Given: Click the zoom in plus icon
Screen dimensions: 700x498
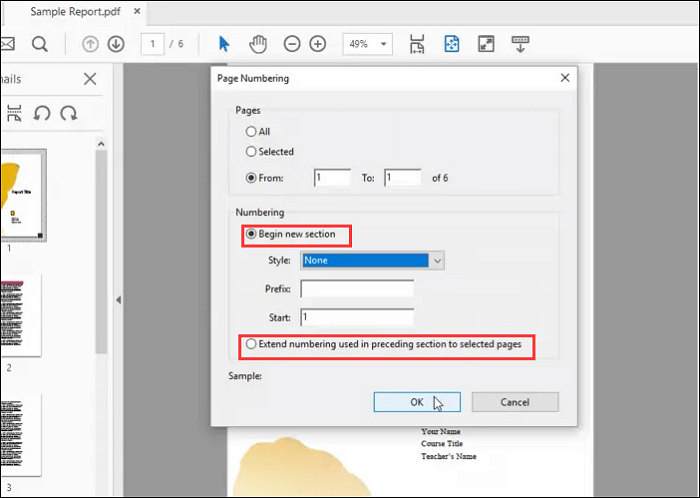Looking at the screenshot, I should [318, 44].
